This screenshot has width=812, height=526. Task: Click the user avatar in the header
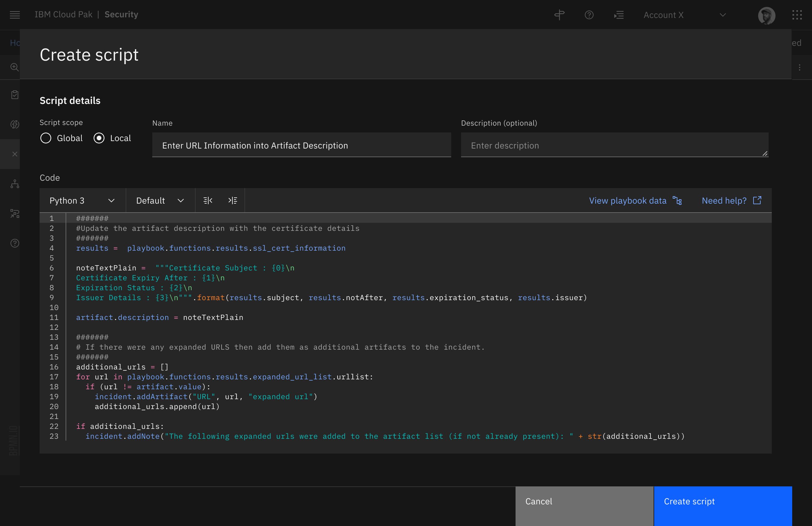767,15
